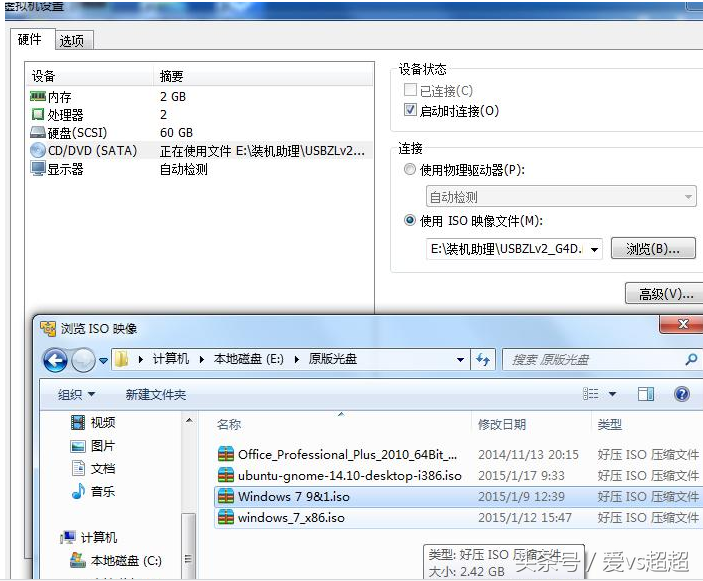The image size is (703, 581).
Task: Select file name windows_7_x86.iso
Action: click(291, 517)
